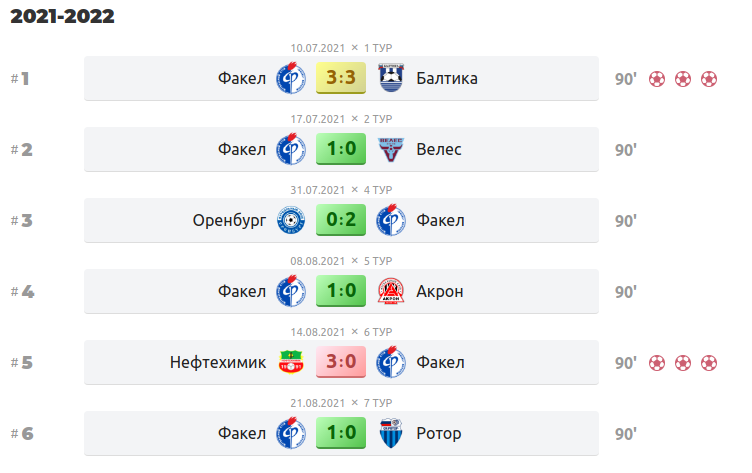Click the Нефтехимик club crest
The height and width of the screenshot is (473, 752).
291,362
